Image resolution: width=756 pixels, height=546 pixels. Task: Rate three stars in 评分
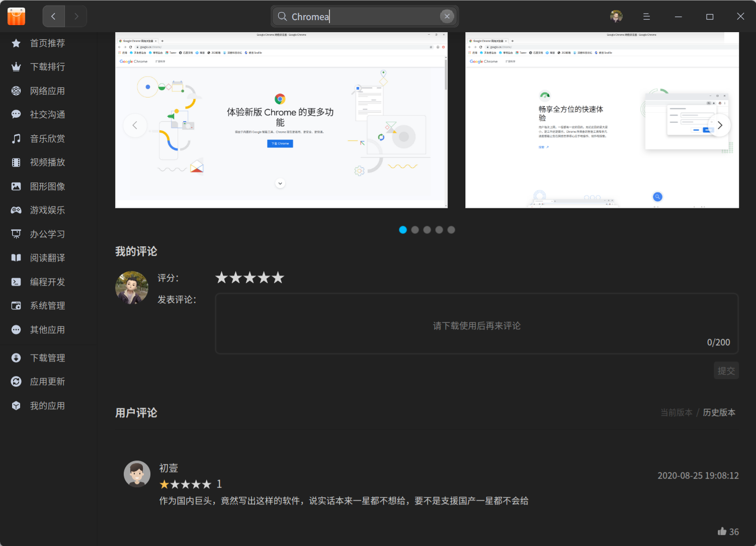click(250, 278)
